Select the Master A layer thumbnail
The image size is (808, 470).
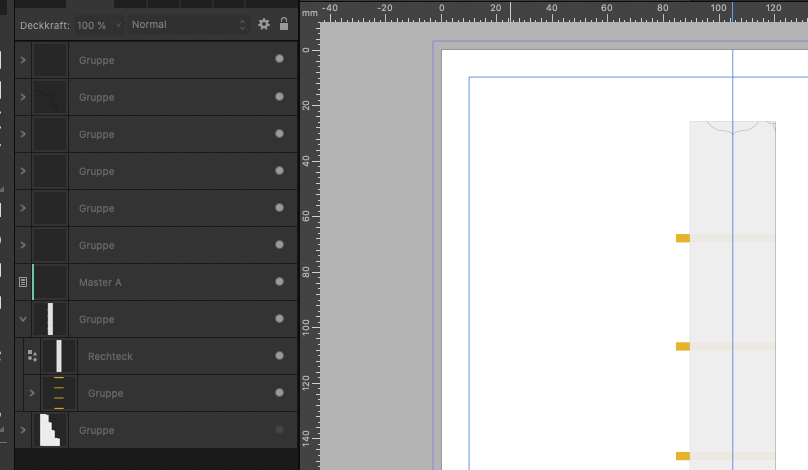coord(50,282)
